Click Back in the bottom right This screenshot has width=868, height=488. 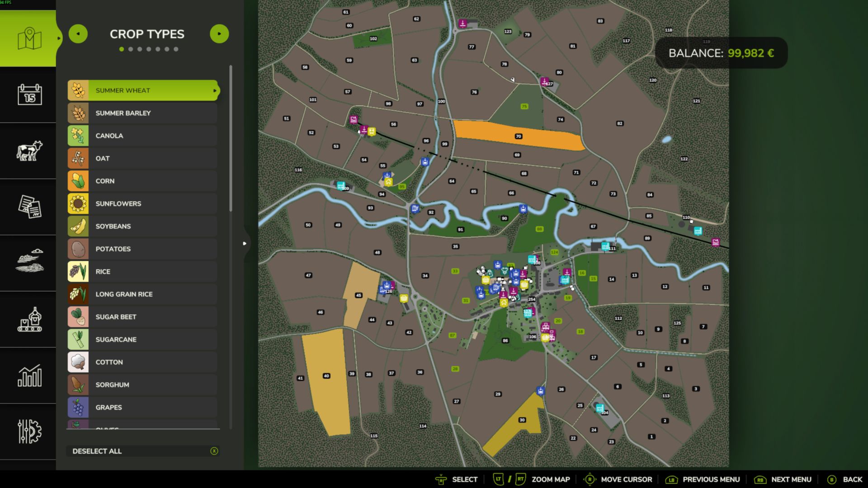click(854, 479)
